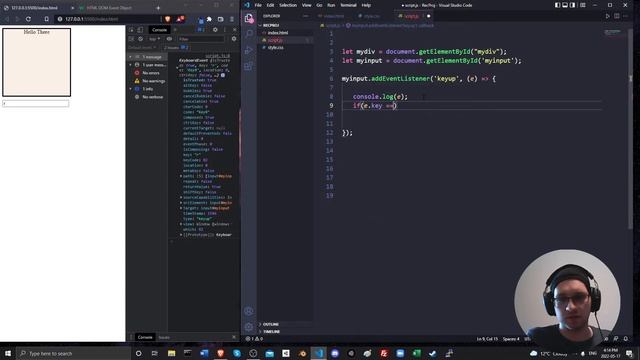Open the VS Code Selection menu
Viewport: 640px width, 360px height.
coord(288,5)
